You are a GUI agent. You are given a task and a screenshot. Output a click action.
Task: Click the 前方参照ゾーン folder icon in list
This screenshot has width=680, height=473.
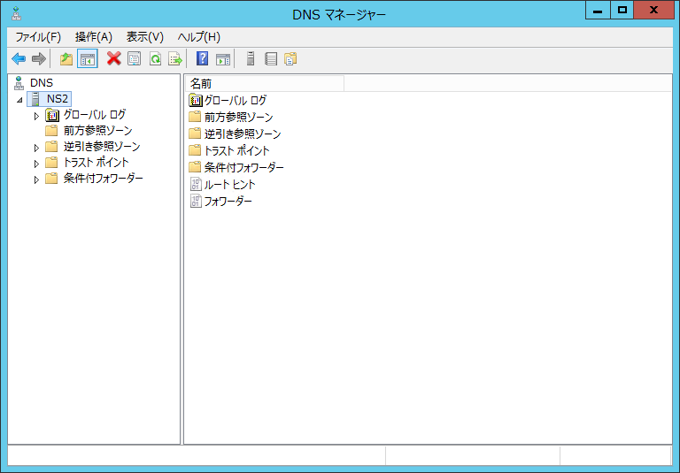pyautogui.click(x=195, y=117)
